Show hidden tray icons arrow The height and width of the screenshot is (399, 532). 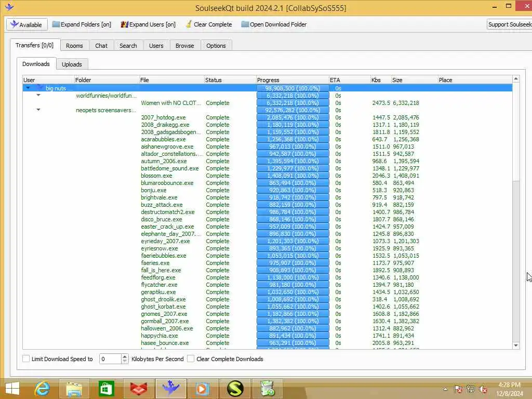tap(445, 389)
